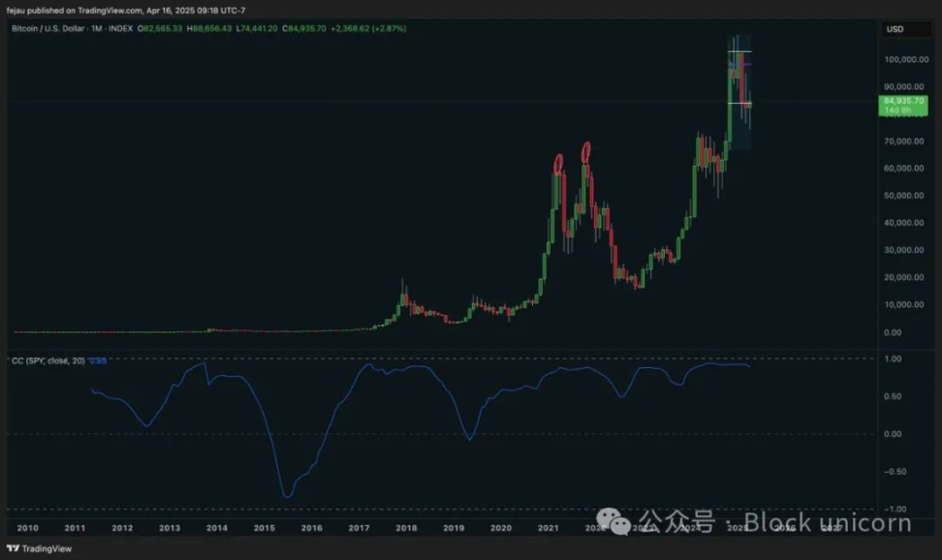This screenshot has height=560, width=942.
Task: Click the TradingView text at bottom left
Action: pos(43,548)
